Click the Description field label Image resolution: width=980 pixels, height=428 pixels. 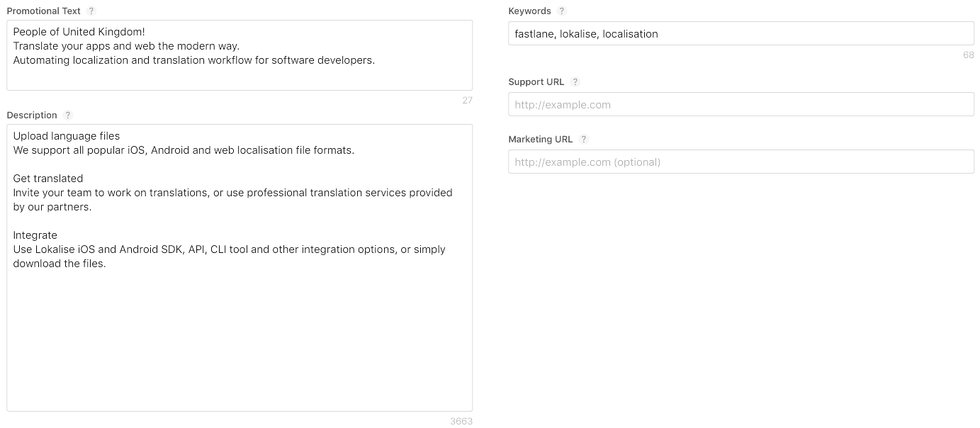(x=32, y=116)
